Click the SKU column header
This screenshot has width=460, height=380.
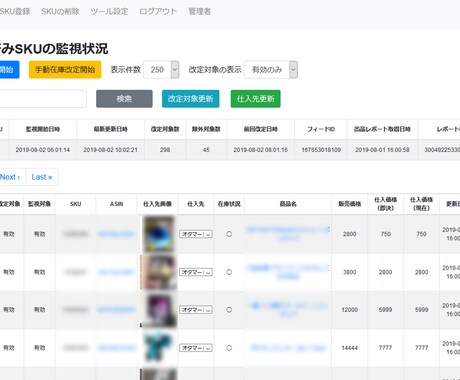[x=75, y=204]
